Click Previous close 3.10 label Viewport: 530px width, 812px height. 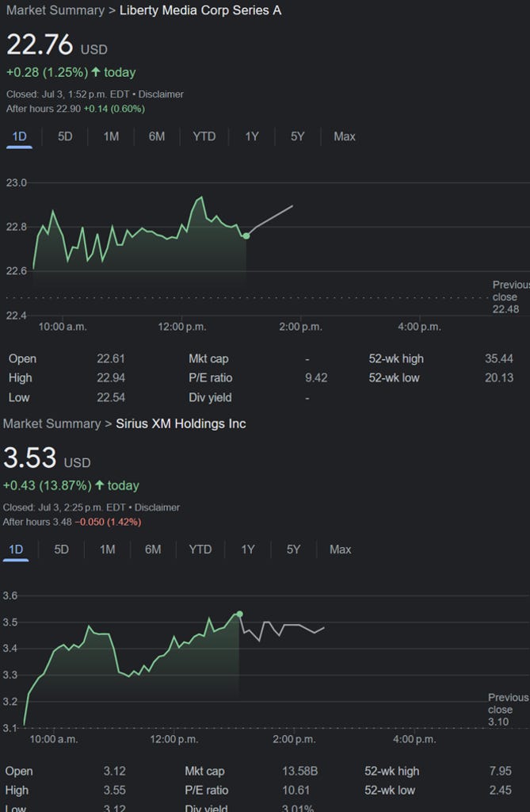508,710
